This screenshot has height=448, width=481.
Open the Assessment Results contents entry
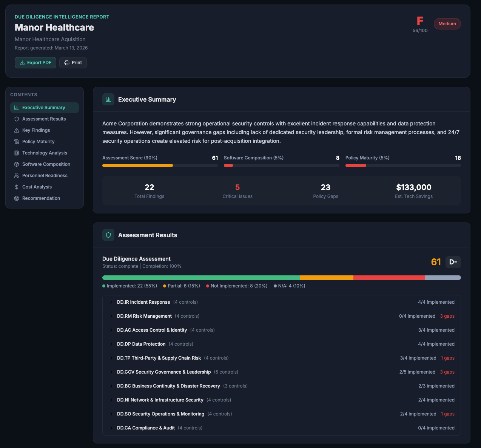coord(43,119)
